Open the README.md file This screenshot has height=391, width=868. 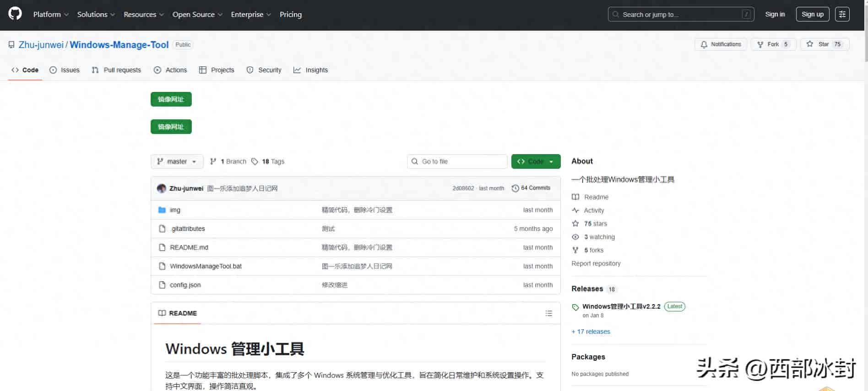click(189, 247)
